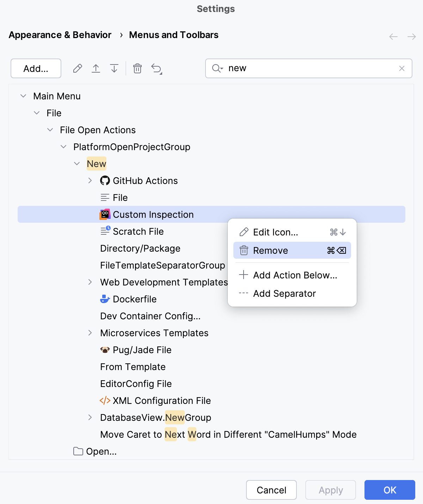Collapse the Main Menu tree node

tap(24, 96)
